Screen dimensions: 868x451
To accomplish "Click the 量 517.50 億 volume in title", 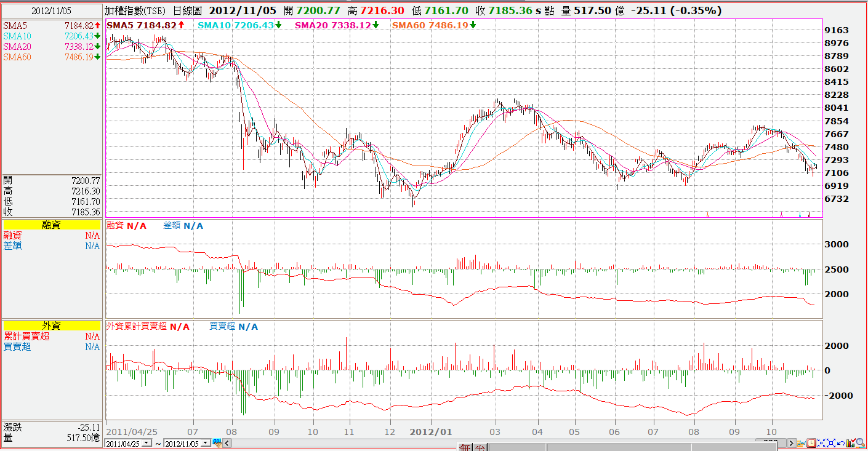I will pos(592,10).
